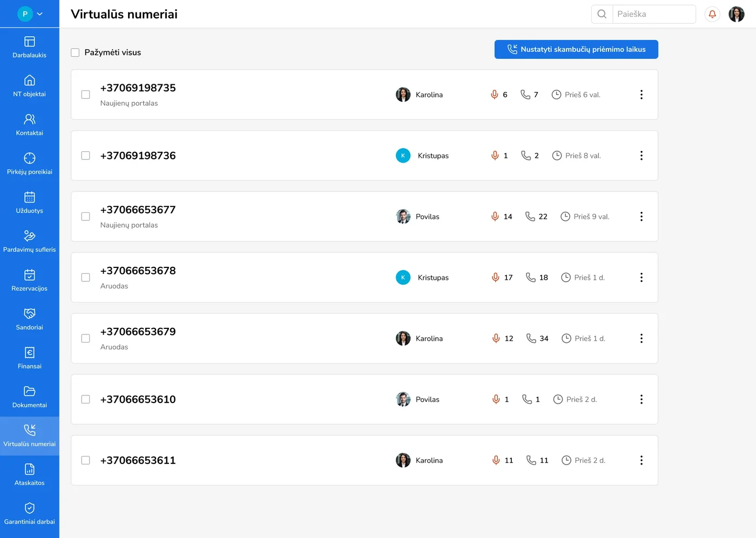Select checkbox for number +37069198736
This screenshot has width=756, height=538.
pyautogui.click(x=85, y=156)
